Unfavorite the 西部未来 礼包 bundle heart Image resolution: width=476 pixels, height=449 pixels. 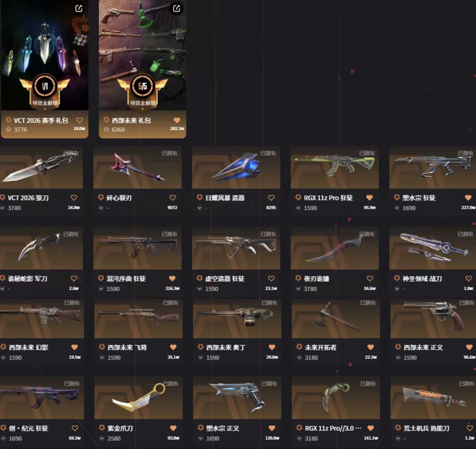[177, 120]
